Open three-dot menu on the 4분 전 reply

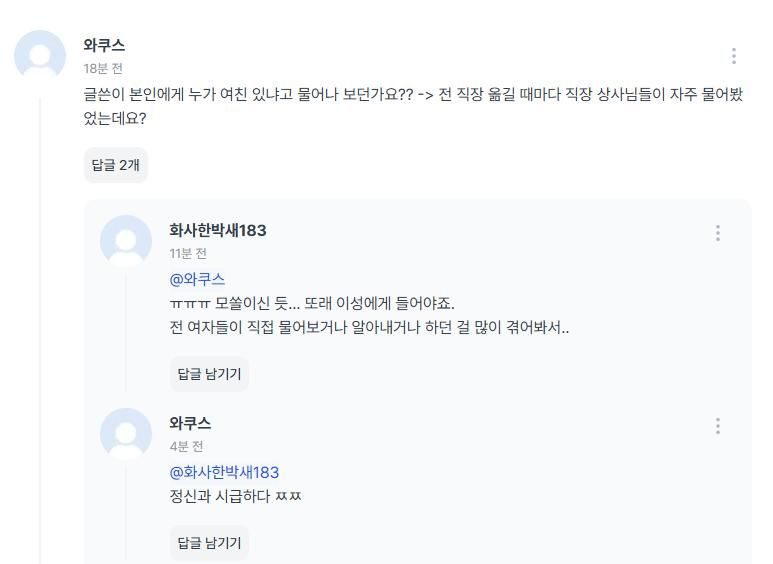718,426
